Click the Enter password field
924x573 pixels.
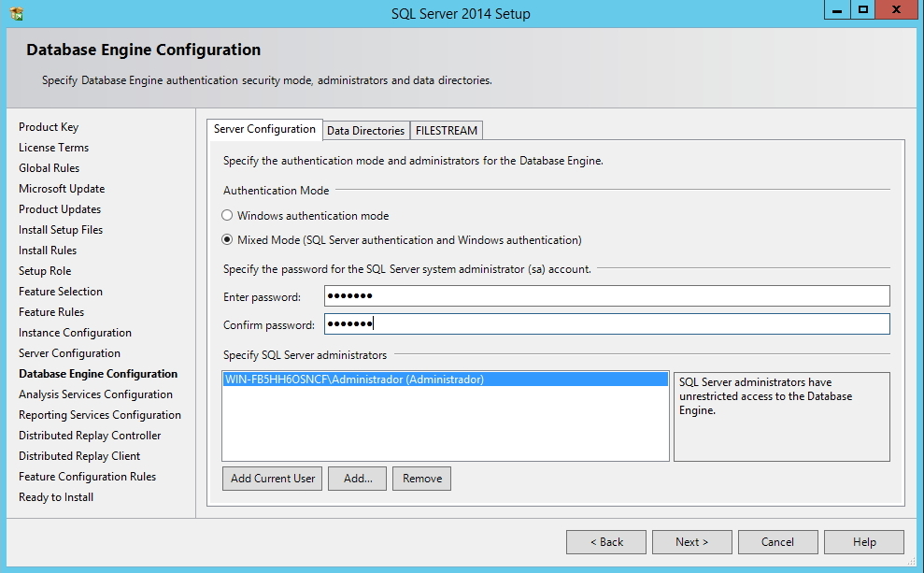coord(607,296)
